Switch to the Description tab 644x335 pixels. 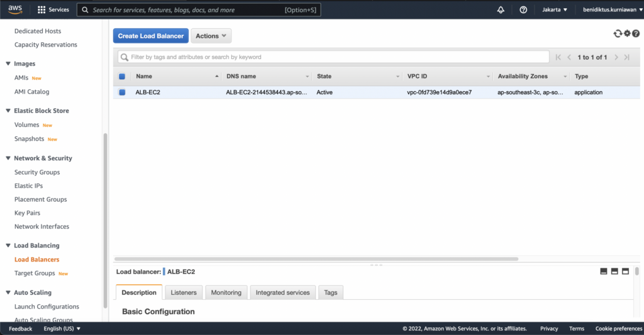click(139, 292)
